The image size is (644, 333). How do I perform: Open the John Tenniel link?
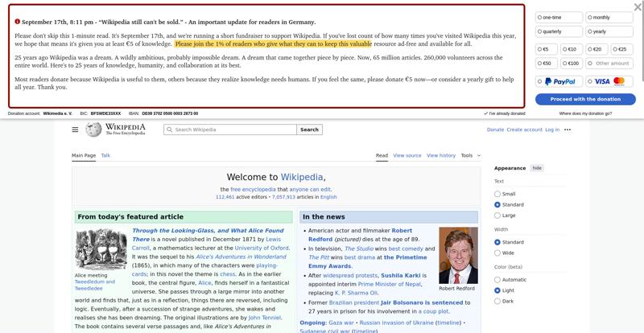point(265,318)
